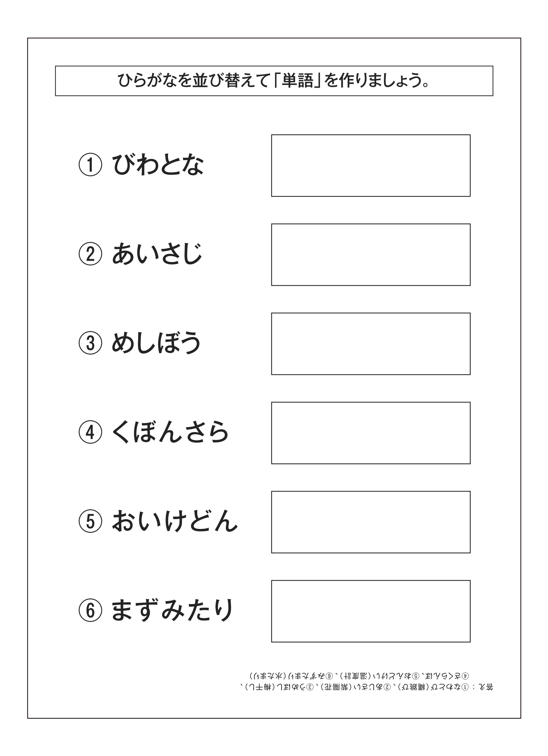Click the scrambled word くぼんさら
548x756 pixels.
point(170,432)
